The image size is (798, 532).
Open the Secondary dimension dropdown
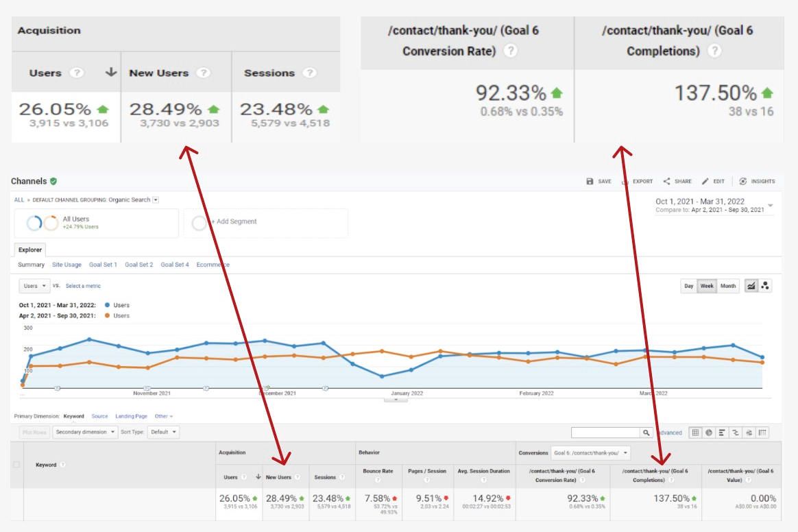[84, 432]
